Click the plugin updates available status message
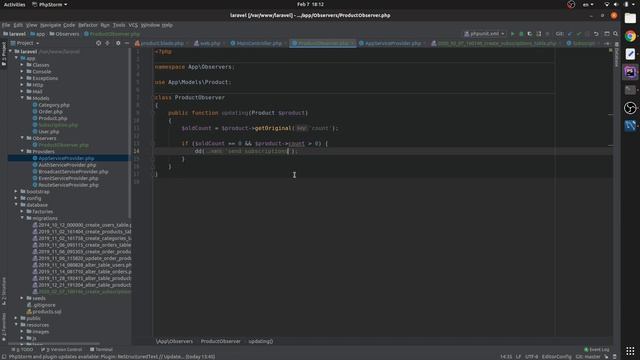This screenshot has width=640, height=360. tap(112, 357)
